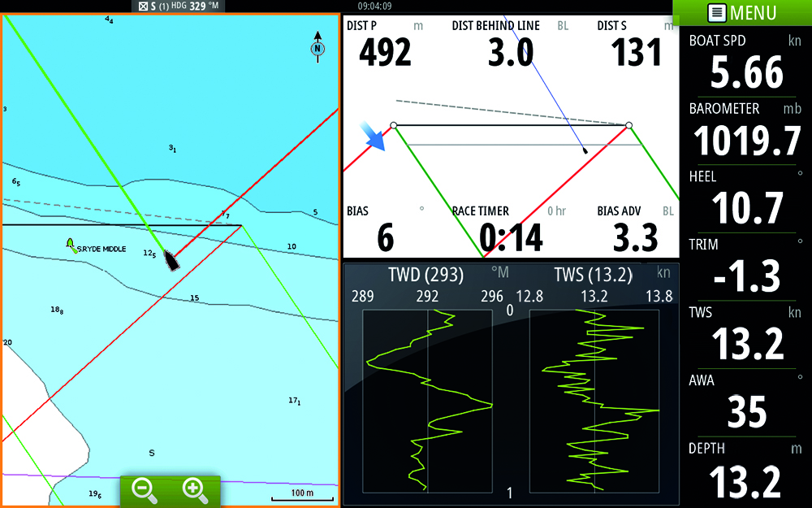Select the AWA 35 value
The image size is (812, 508).
pos(747,412)
